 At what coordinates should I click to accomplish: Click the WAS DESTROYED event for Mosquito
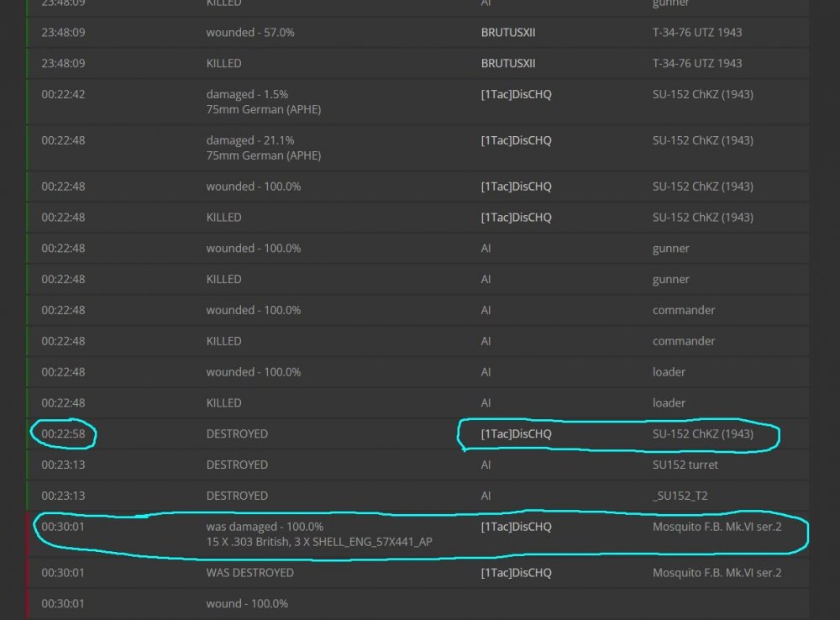click(x=247, y=572)
